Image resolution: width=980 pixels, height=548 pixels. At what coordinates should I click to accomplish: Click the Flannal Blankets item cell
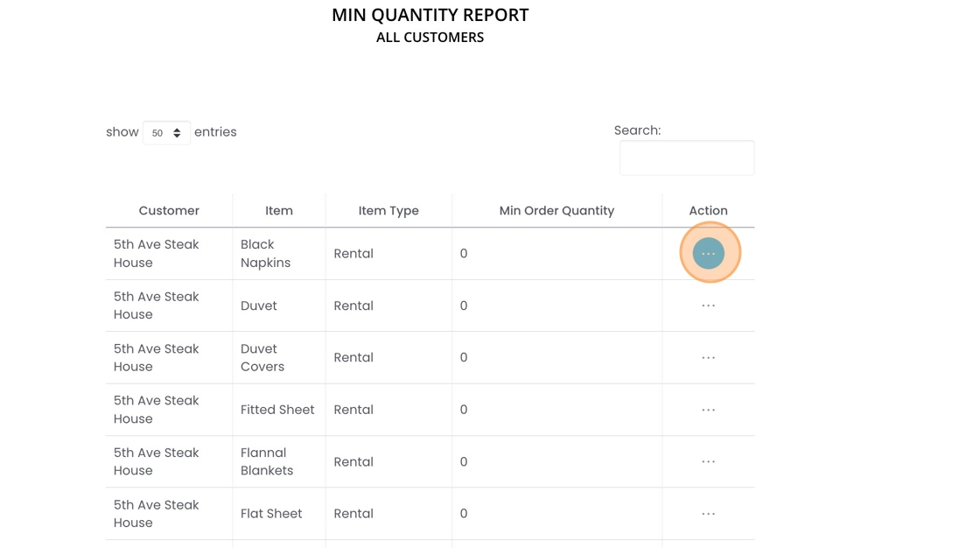[267, 461]
